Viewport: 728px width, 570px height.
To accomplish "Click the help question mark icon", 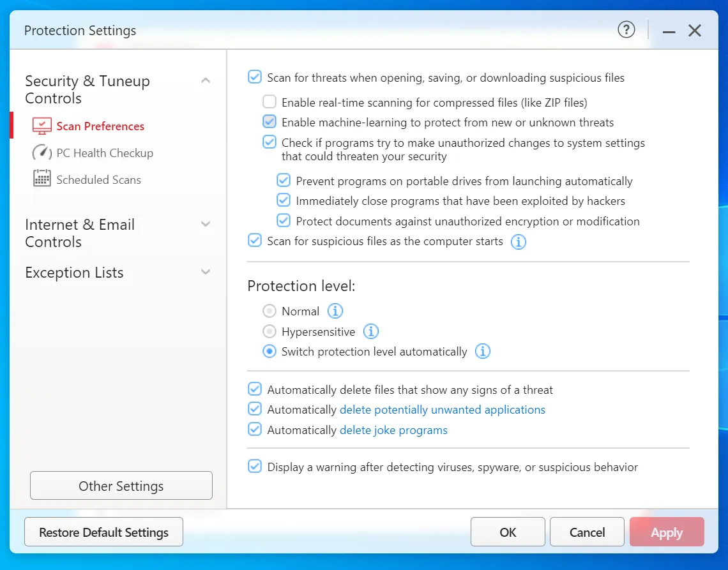I will pos(626,30).
